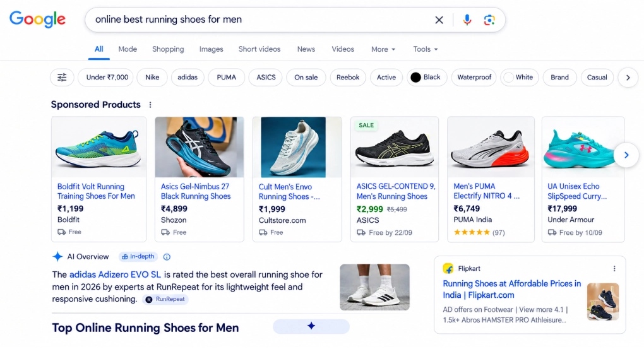Image resolution: width=644 pixels, height=354 pixels.
Task: Switch to the Shopping tab
Action: pos(168,49)
